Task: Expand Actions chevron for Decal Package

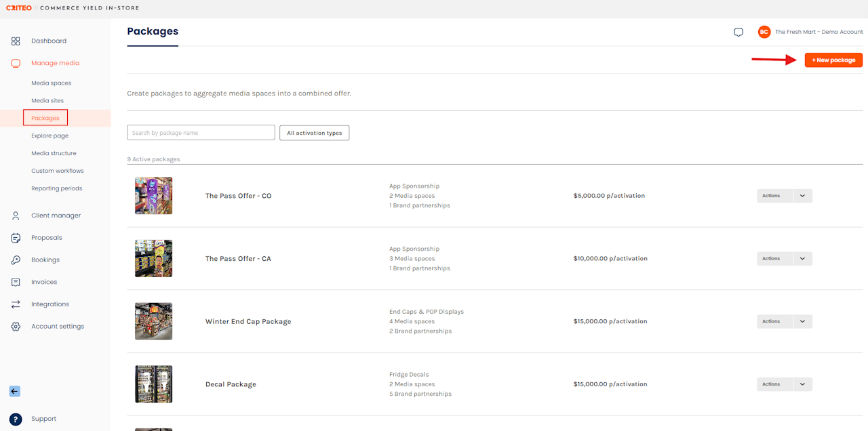Action: tap(802, 384)
